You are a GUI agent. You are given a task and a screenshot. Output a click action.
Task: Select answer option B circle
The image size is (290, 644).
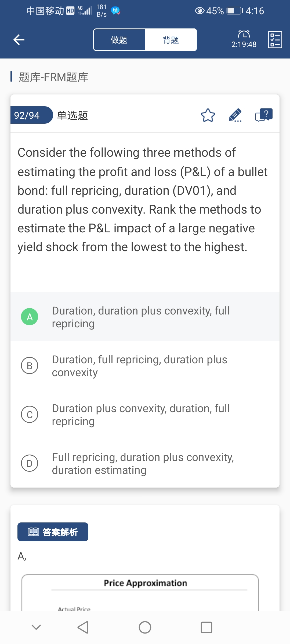point(30,365)
